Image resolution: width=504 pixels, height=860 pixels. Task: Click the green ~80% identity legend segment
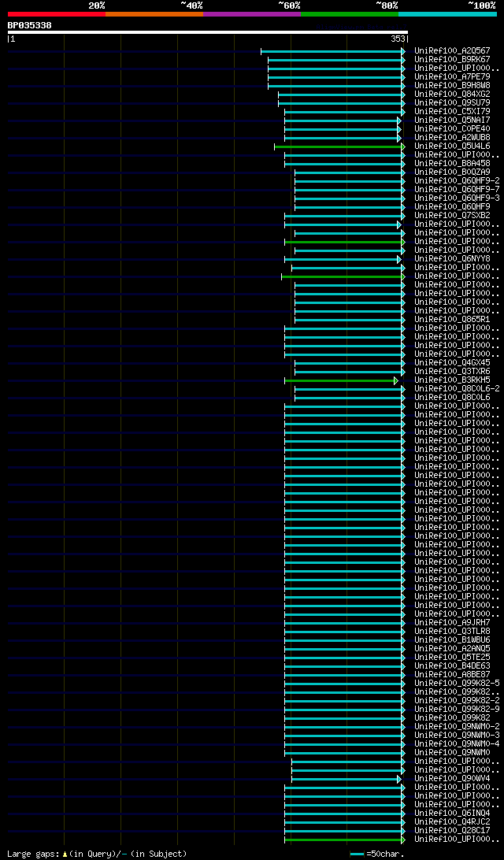[x=350, y=13]
